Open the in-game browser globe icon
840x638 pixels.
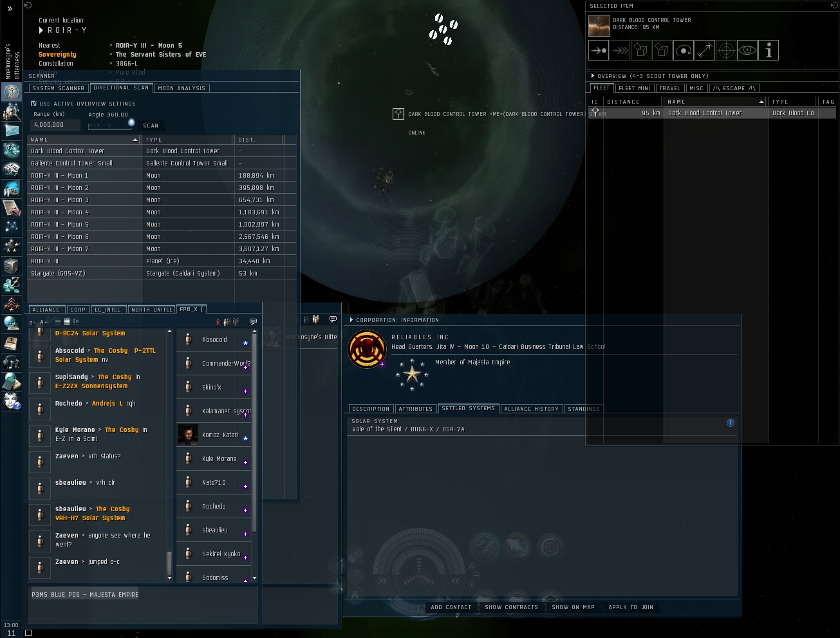[11, 323]
